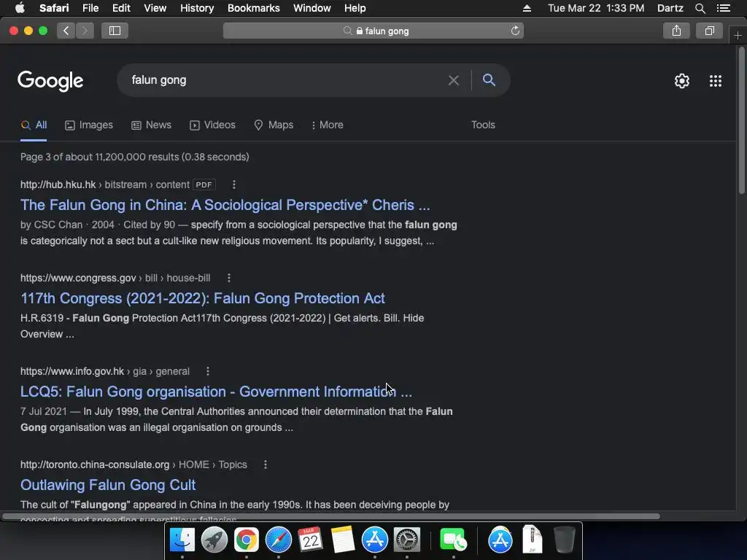Open Falun Gong Protection Act result
Image resolution: width=747 pixels, height=560 pixels.
tap(203, 298)
